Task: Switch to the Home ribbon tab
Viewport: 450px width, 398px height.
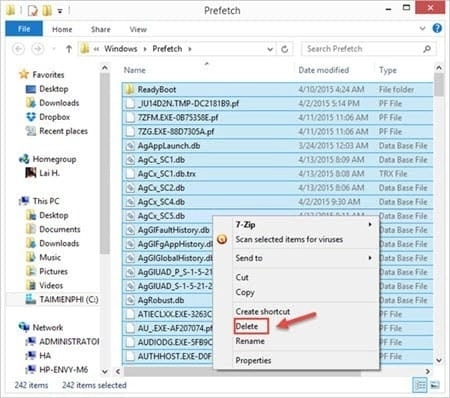Action: click(x=62, y=29)
